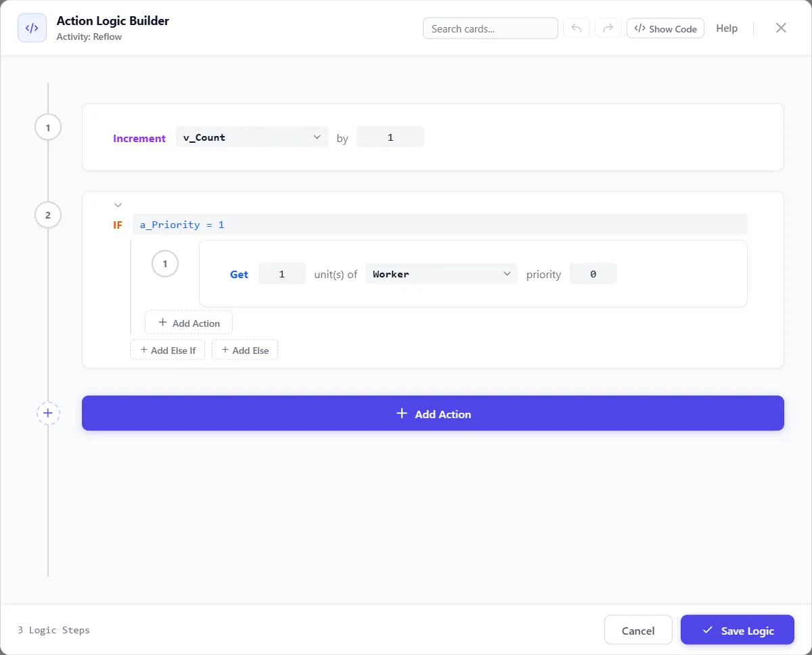Click the Increment keyword label
Viewport: 812px width, 655px height.
coord(139,138)
